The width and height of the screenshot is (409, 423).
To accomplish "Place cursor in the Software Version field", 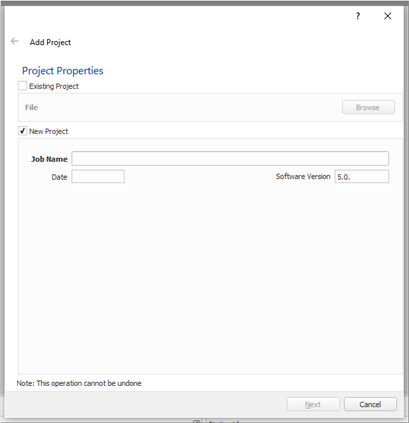I will point(362,177).
